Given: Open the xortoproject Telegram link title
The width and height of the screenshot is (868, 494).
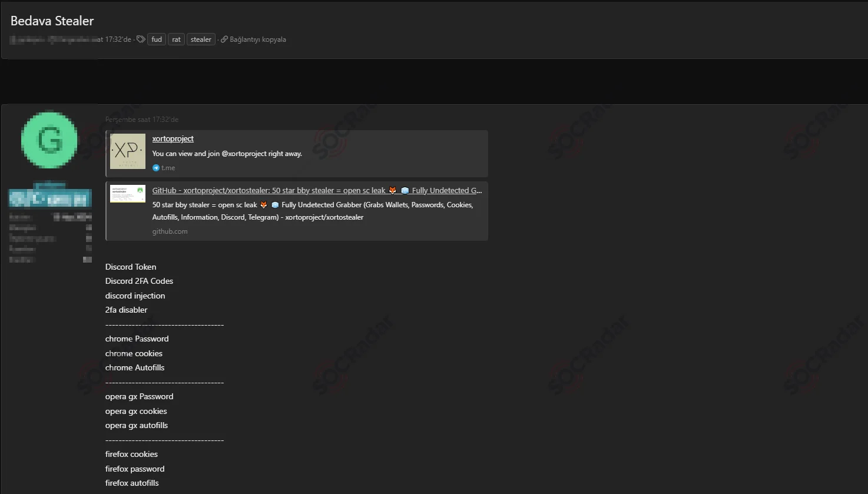Looking at the screenshot, I should point(173,138).
